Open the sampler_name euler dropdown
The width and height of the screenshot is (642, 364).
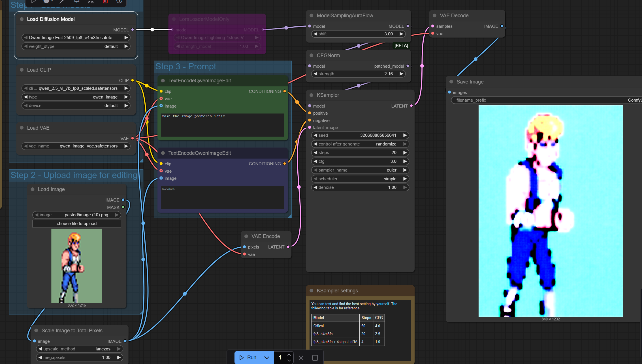360,170
